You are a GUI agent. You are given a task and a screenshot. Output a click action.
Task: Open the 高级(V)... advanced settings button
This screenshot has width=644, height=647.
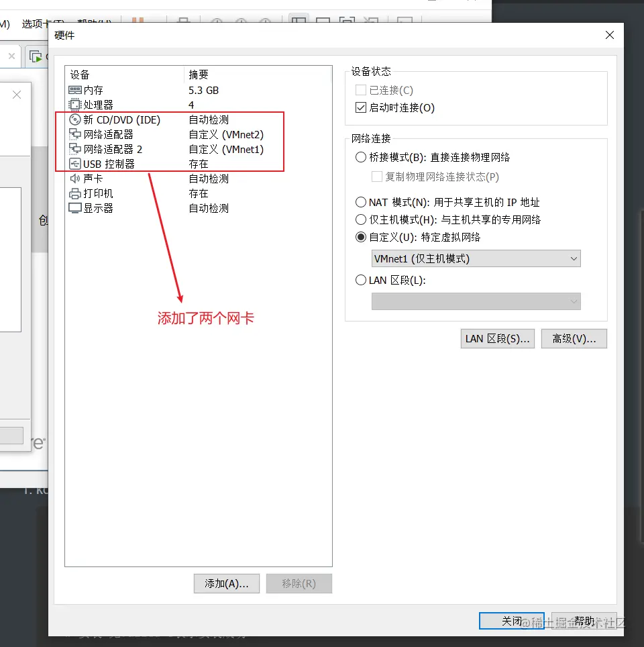pyautogui.click(x=574, y=339)
